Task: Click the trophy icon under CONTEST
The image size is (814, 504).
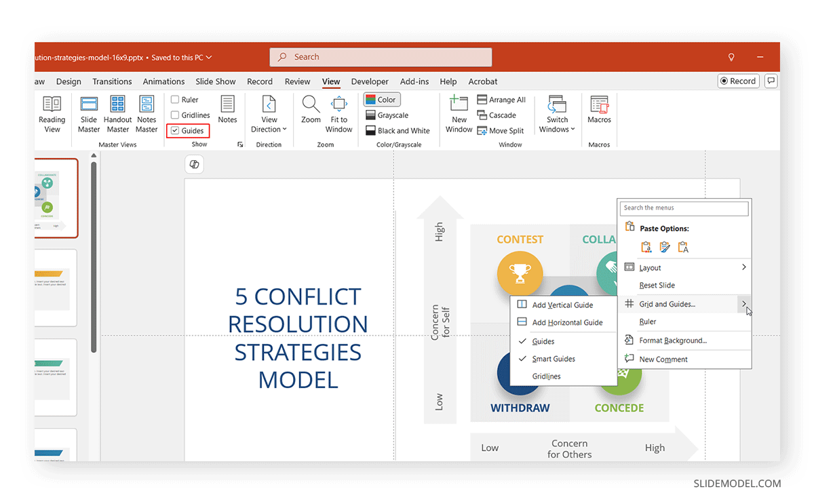Action: coord(520,274)
